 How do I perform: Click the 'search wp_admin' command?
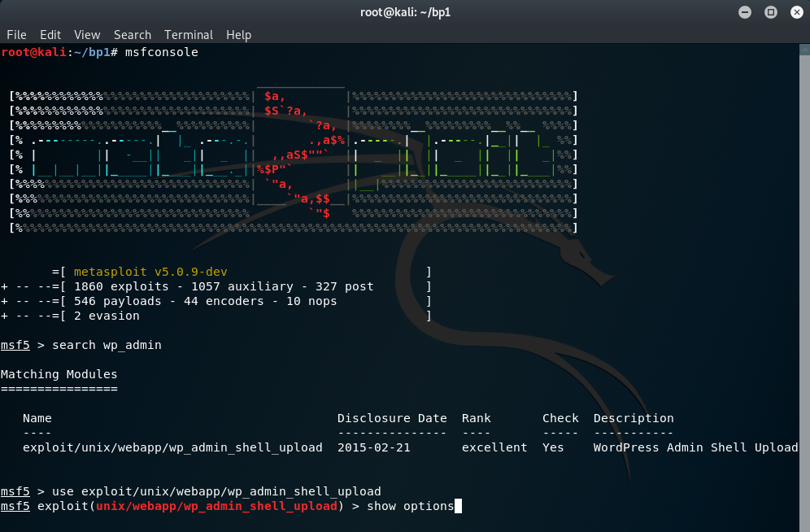tap(107, 345)
